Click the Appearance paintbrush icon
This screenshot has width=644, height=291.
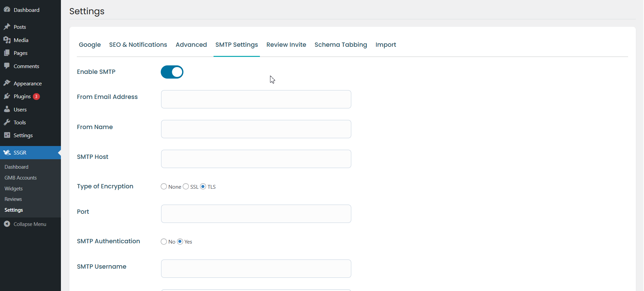pyautogui.click(x=7, y=83)
